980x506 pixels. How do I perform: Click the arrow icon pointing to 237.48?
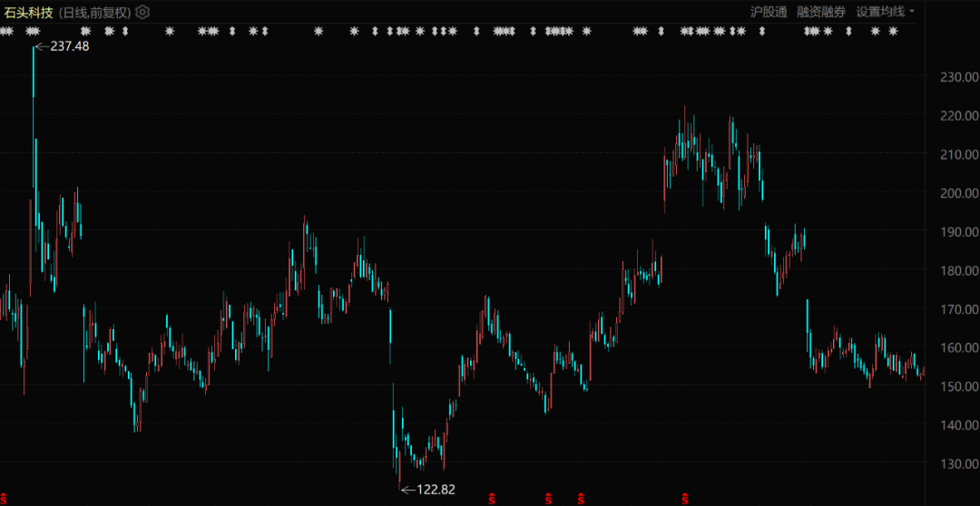pos(42,46)
